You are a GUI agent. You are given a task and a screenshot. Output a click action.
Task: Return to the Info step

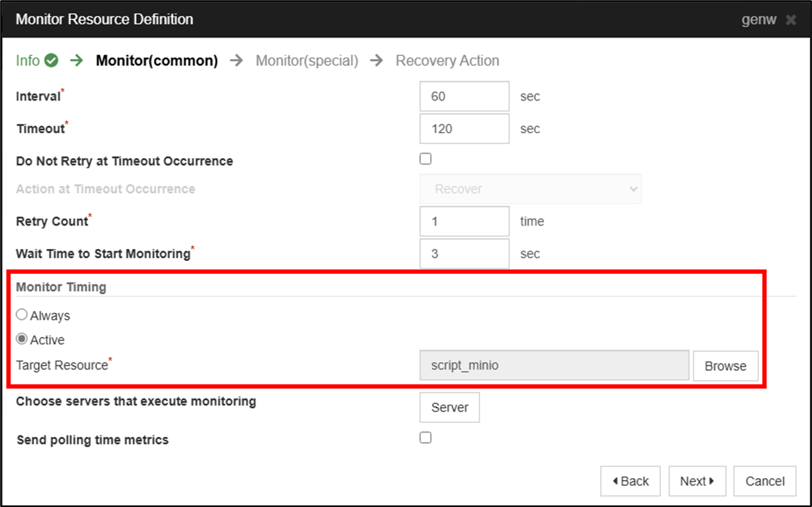coord(28,60)
